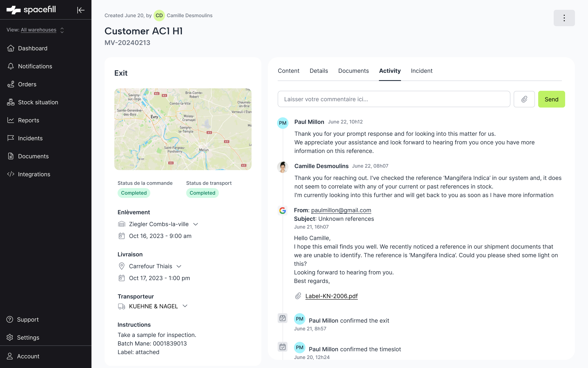This screenshot has width=588, height=368.
Task: Expand Carrefour Thiais delivery details
Action: (x=179, y=266)
